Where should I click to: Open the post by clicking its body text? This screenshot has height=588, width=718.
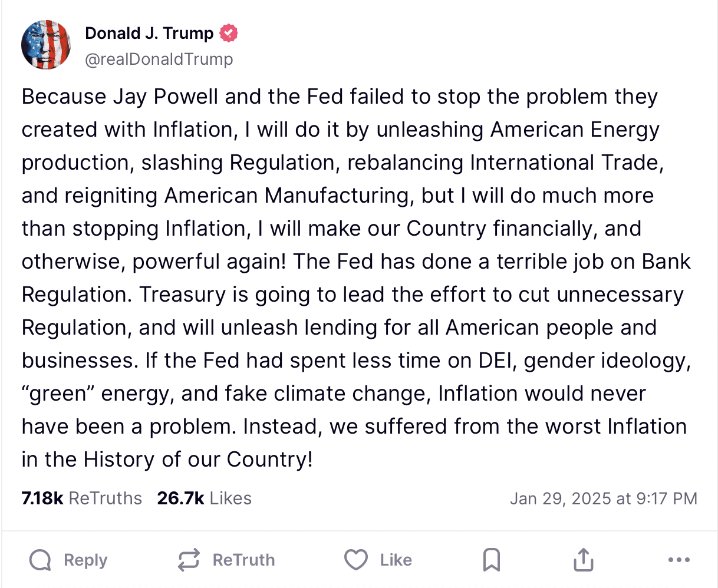pos(356,278)
